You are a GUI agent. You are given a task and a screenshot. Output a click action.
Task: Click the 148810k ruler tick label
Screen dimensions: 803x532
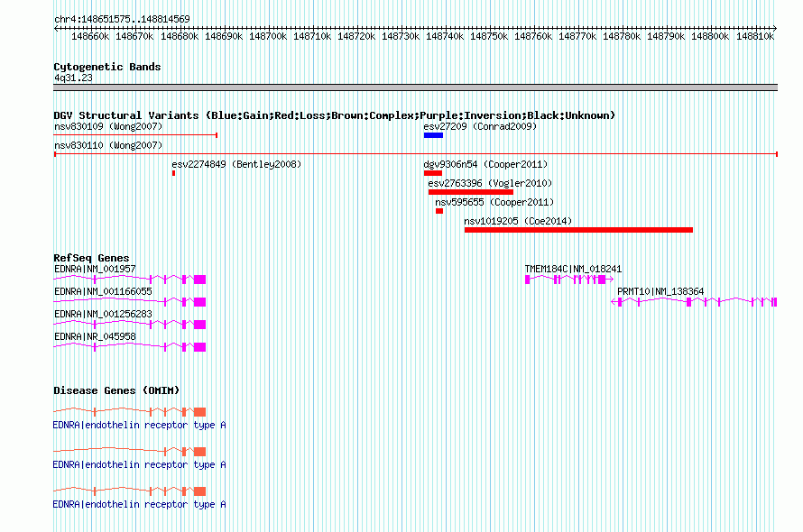click(x=755, y=36)
